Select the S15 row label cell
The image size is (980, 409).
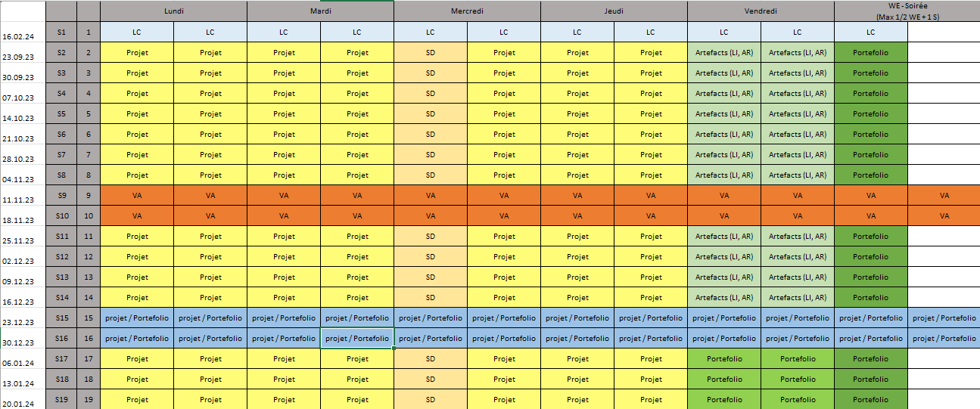(61, 318)
